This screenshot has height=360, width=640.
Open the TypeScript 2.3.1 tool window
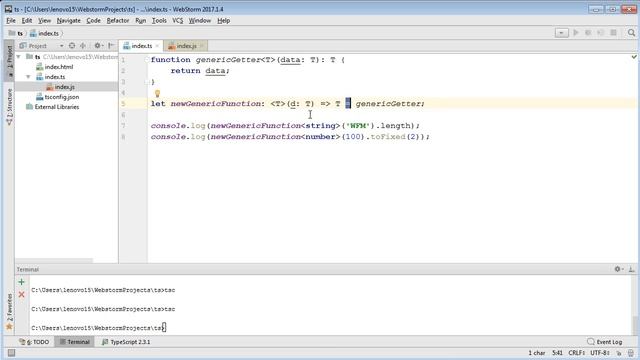click(x=126, y=342)
